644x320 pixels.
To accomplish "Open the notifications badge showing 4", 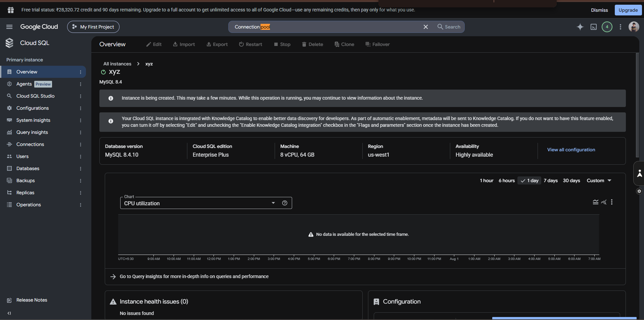I will (607, 27).
